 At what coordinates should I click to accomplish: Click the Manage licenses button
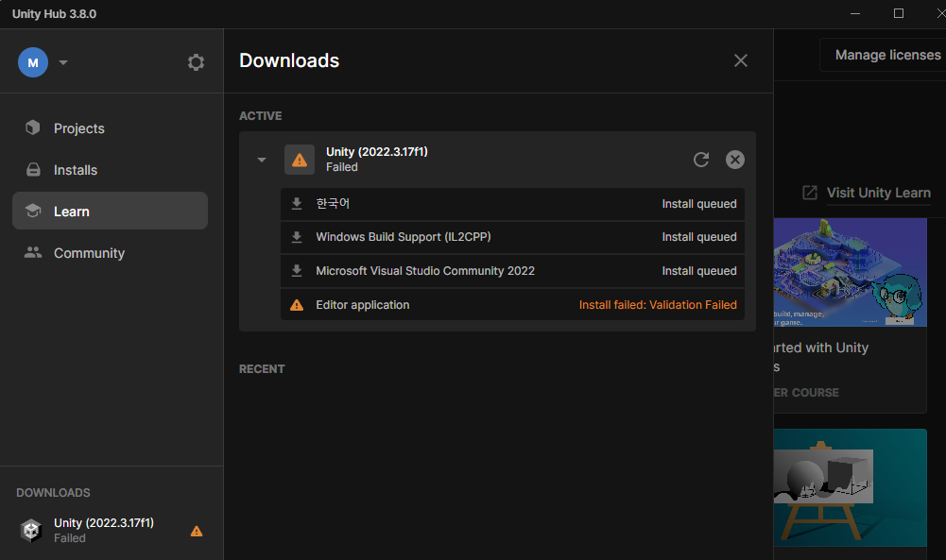pos(887,55)
